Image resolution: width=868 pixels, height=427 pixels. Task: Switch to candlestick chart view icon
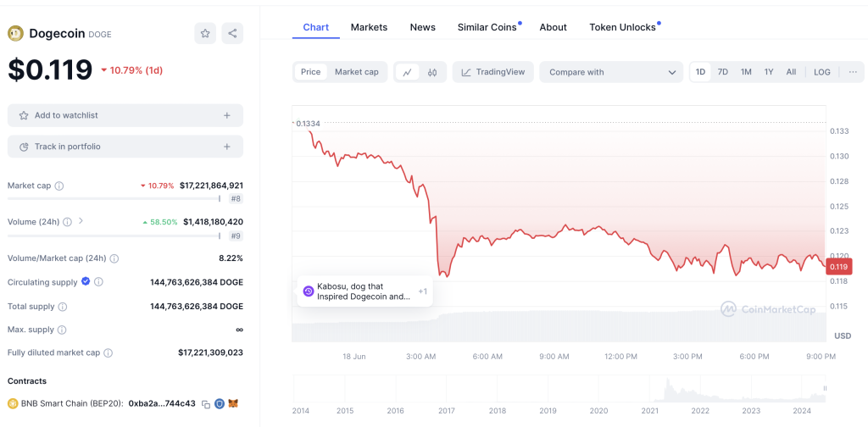[x=432, y=72]
